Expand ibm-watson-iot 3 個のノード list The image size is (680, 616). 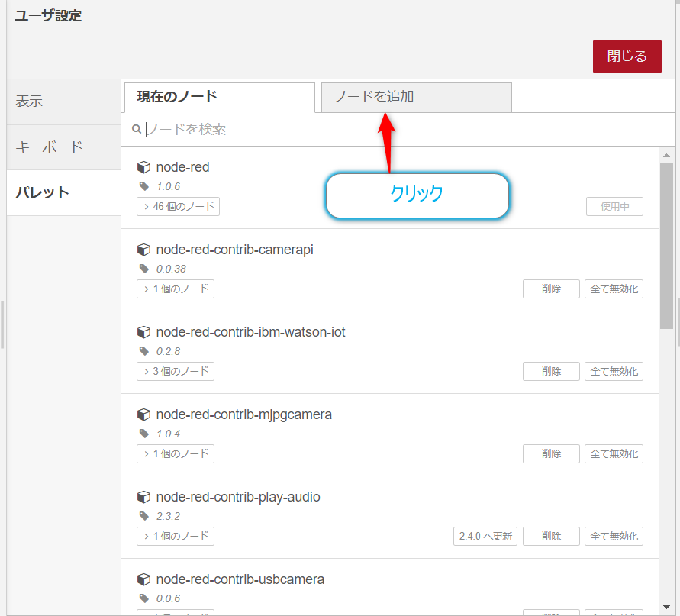pos(176,371)
